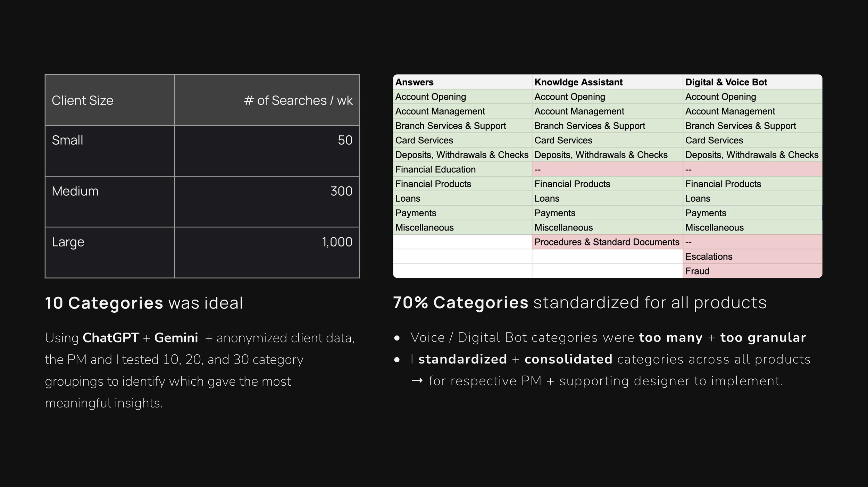Image resolution: width=868 pixels, height=487 pixels.
Task: Click the 'meaningful insights.' paragraph line
Action: coord(104,403)
